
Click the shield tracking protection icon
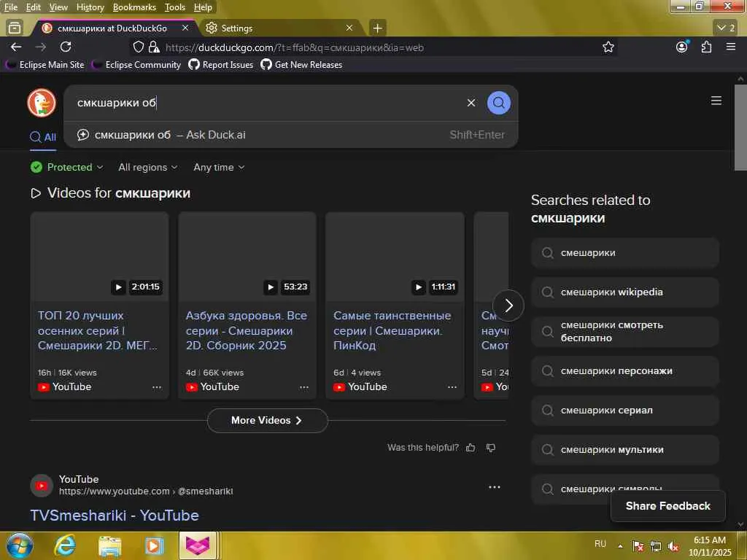[x=138, y=47]
